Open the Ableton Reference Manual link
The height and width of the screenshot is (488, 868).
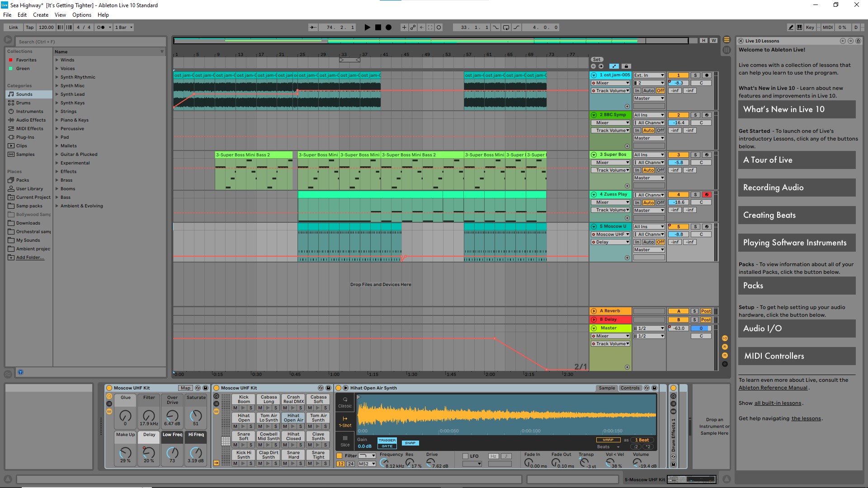coord(773,388)
